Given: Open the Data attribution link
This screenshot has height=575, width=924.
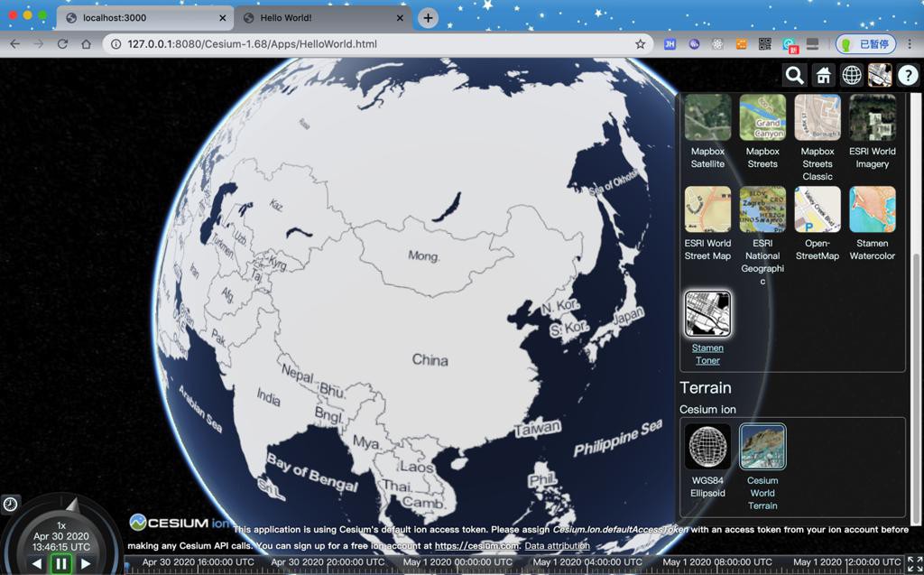Looking at the screenshot, I should point(557,546).
